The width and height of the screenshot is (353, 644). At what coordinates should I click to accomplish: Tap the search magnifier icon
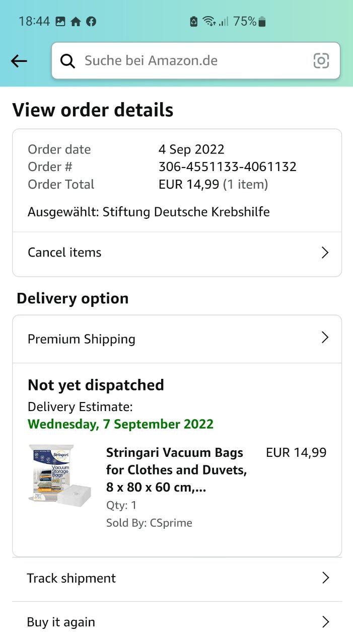pyautogui.click(x=67, y=61)
